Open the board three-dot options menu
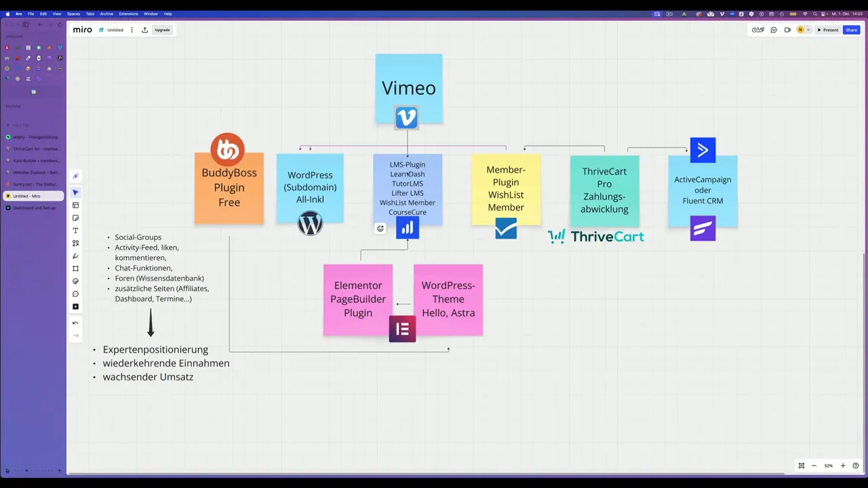868x488 pixels. pyautogui.click(x=132, y=30)
